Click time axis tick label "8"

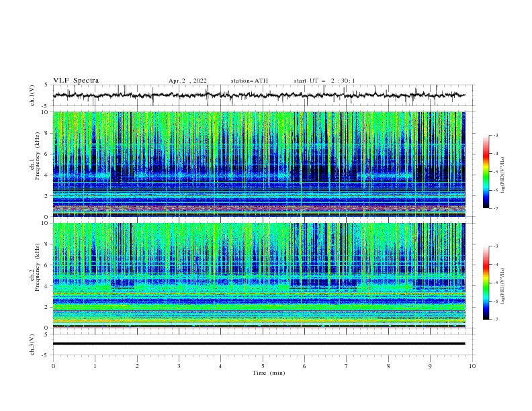coord(388,366)
